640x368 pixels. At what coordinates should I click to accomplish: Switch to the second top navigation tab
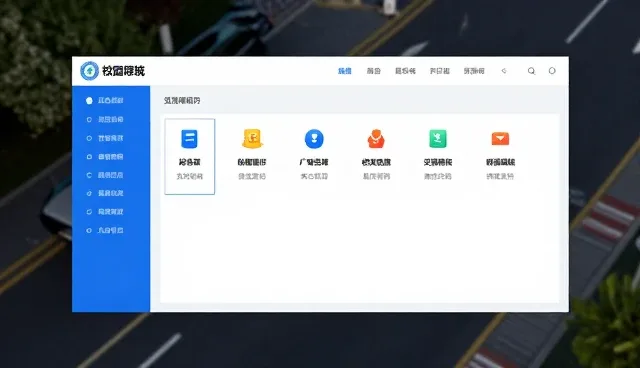click(x=373, y=71)
